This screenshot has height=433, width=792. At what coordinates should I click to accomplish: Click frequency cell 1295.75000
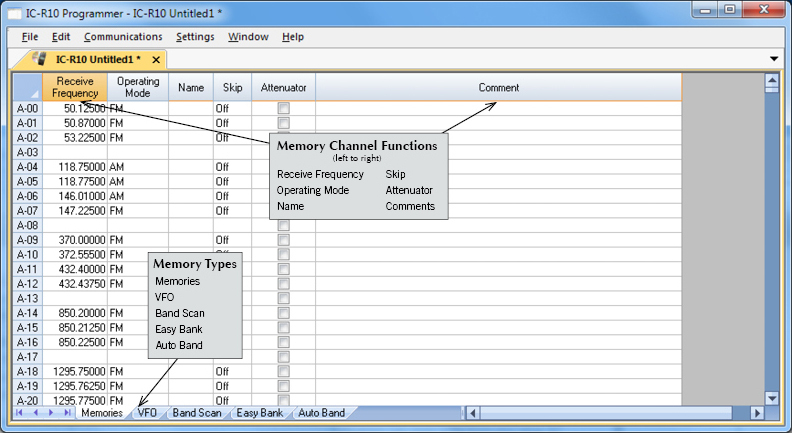tap(75, 371)
